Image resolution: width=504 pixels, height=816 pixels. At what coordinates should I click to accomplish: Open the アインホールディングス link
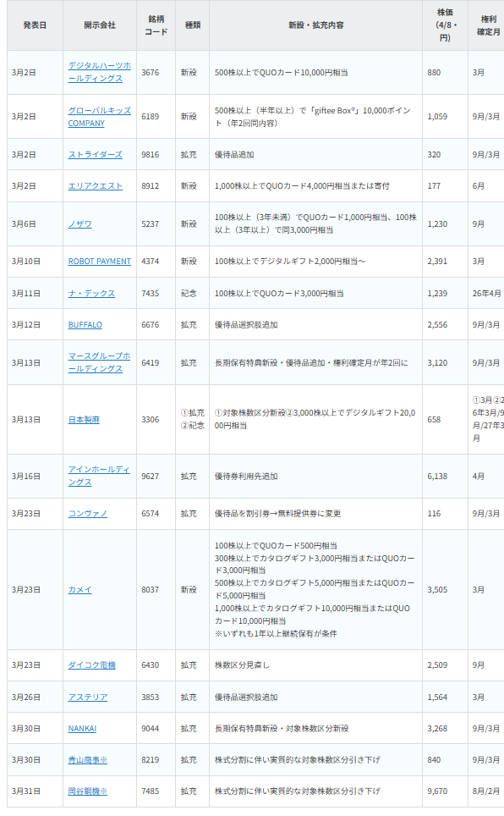click(99, 476)
